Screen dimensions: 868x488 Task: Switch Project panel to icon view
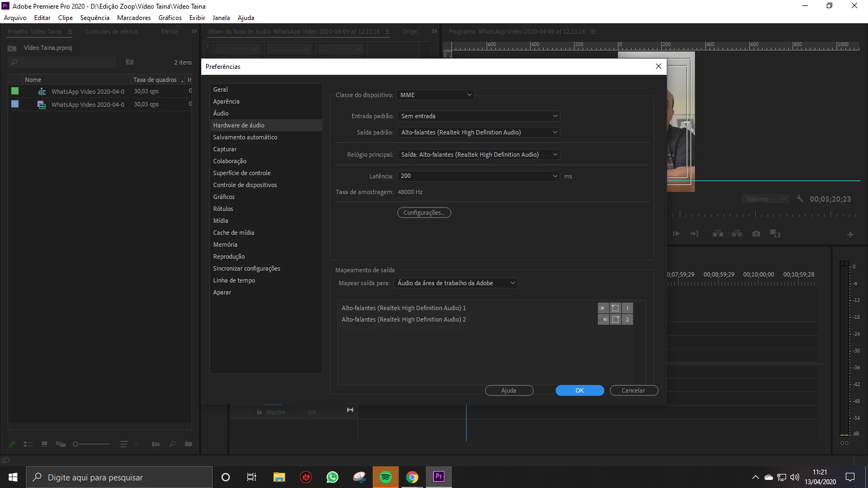point(44,444)
